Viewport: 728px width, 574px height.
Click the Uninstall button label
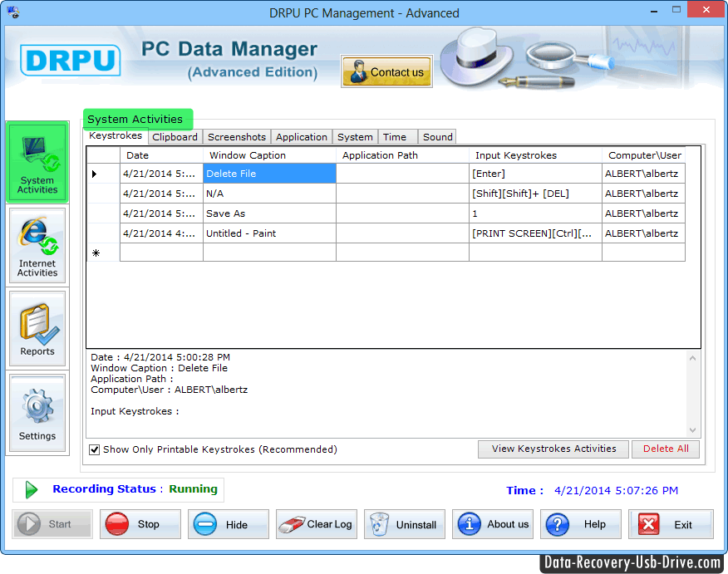click(416, 525)
